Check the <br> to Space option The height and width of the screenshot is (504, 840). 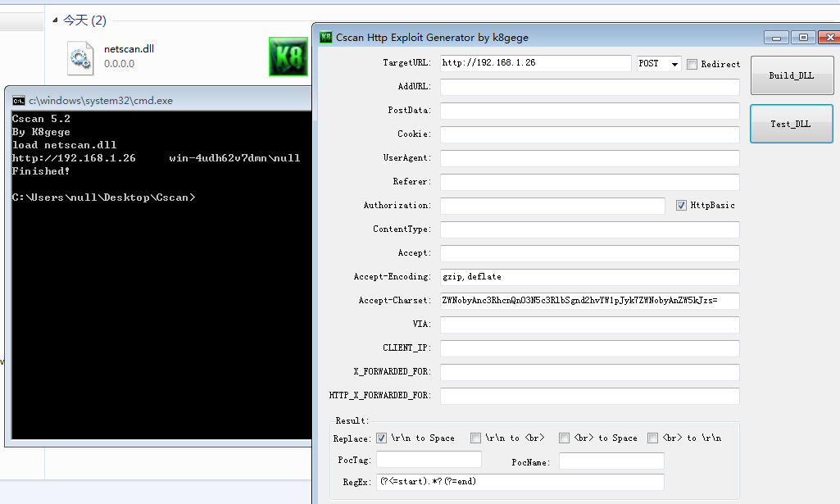pos(564,438)
